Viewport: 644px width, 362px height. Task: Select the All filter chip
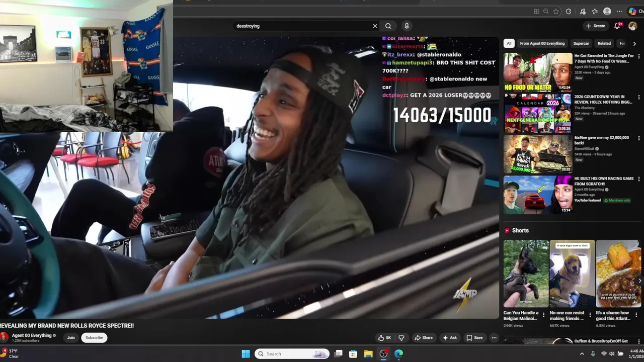[509, 44]
